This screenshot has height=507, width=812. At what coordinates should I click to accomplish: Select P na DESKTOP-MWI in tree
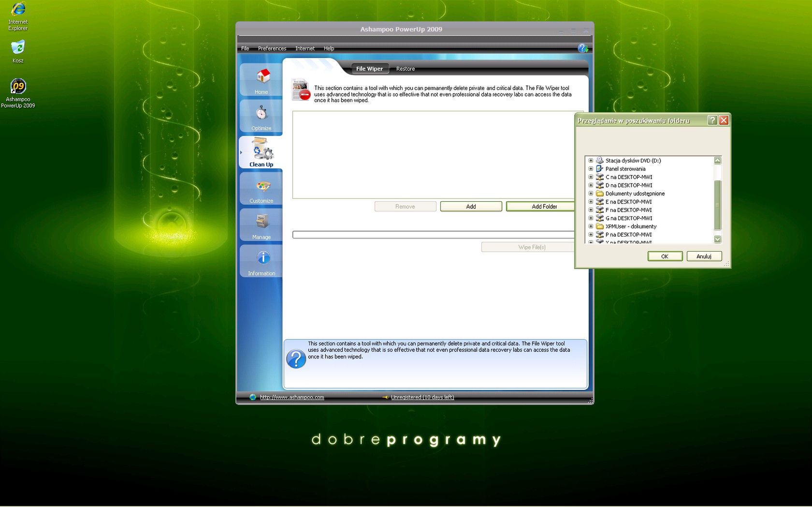pos(628,235)
